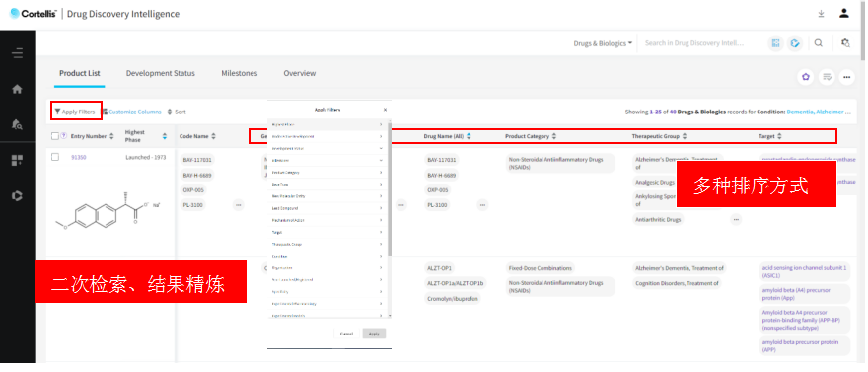This screenshot has width=868, height=372.
Task: Click the purple pentagon icon button
Action: pos(806,77)
